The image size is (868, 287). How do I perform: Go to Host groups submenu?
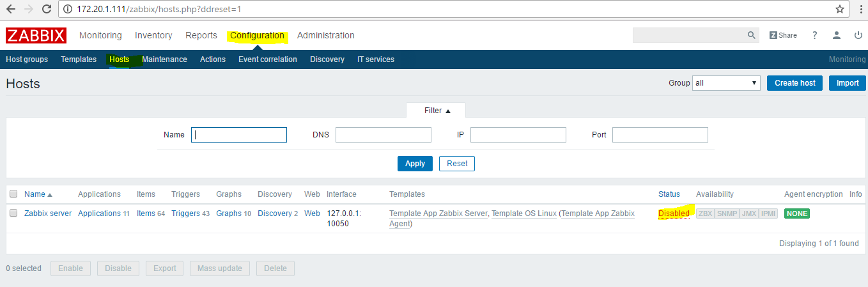pos(27,59)
